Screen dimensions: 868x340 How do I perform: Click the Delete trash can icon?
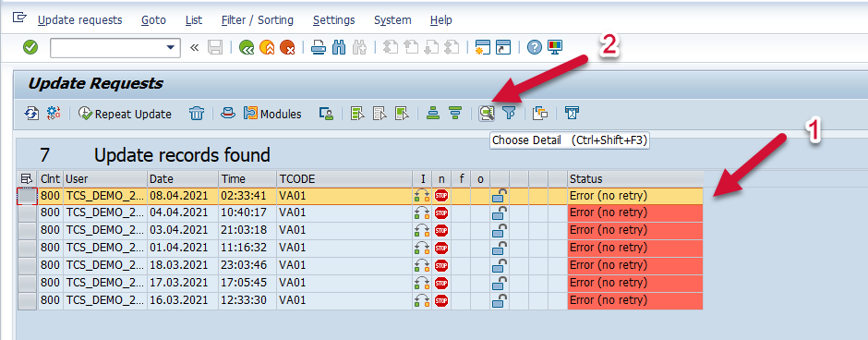(x=197, y=114)
